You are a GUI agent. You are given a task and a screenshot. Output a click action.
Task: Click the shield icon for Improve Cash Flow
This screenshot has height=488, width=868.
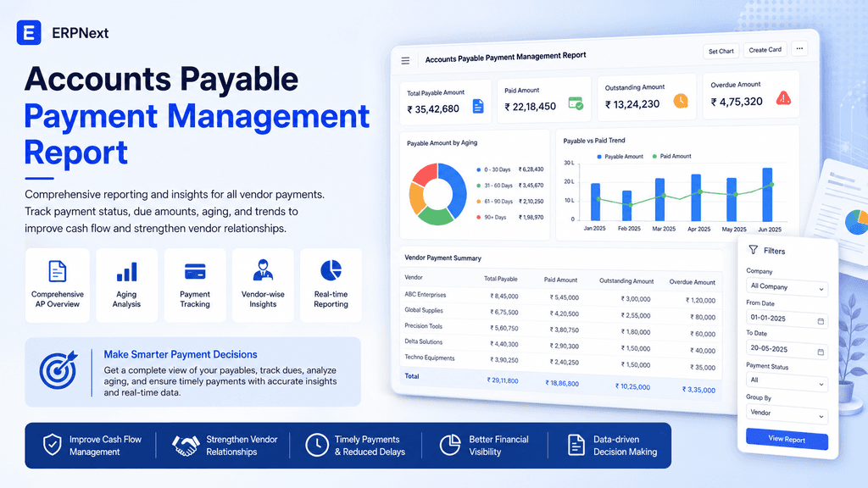click(x=52, y=444)
